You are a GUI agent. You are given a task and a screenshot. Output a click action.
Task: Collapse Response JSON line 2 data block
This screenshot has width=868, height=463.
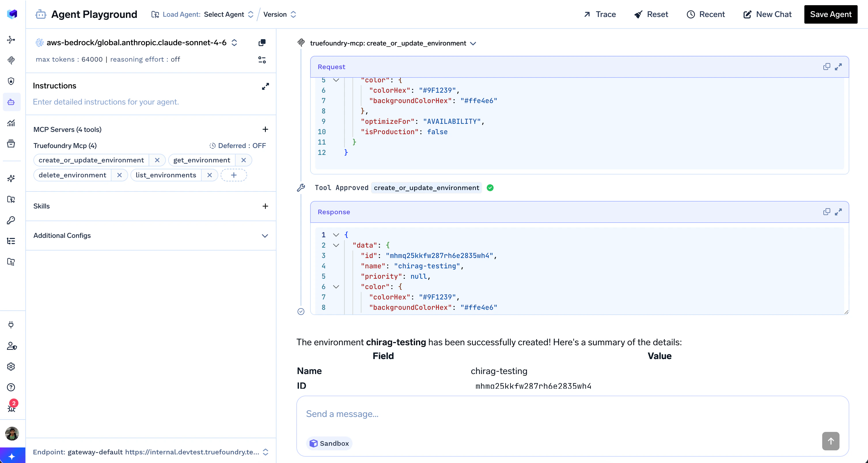tap(336, 245)
